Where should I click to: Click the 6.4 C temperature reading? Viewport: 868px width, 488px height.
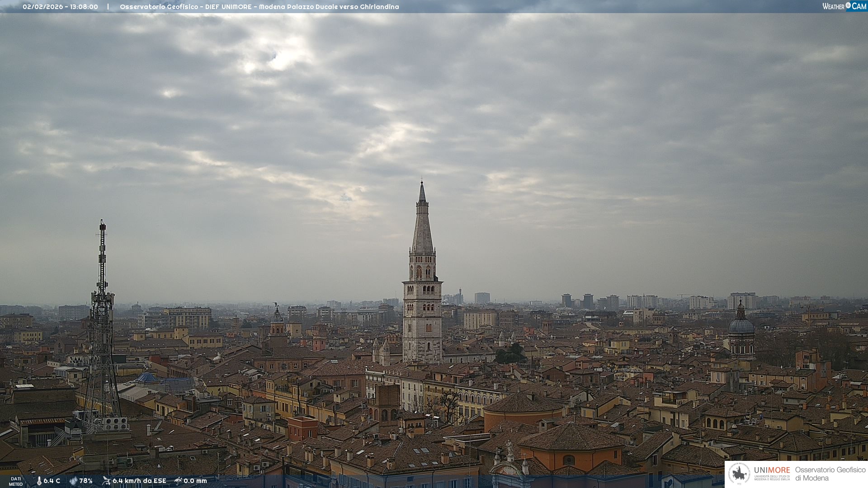(x=52, y=481)
